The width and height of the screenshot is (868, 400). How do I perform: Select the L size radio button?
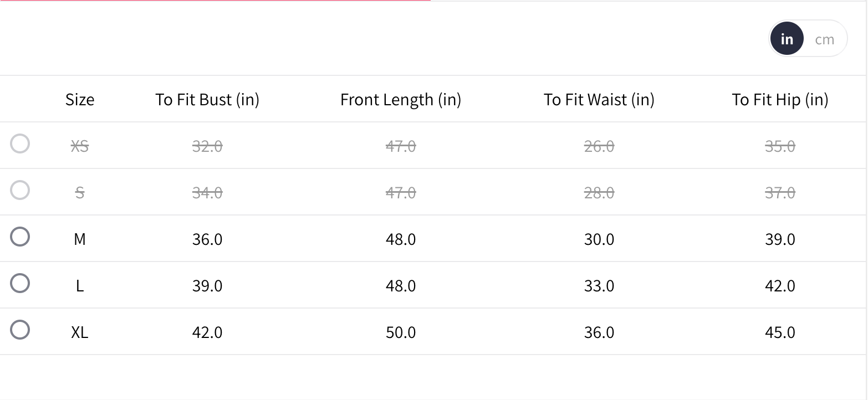pos(20,284)
